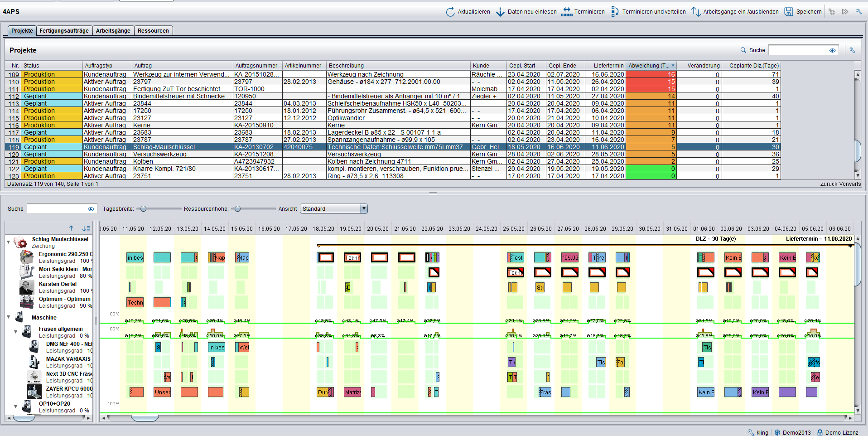Click the 05.03 bar in Ergonomic row
The image size is (868, 436).
570,257
